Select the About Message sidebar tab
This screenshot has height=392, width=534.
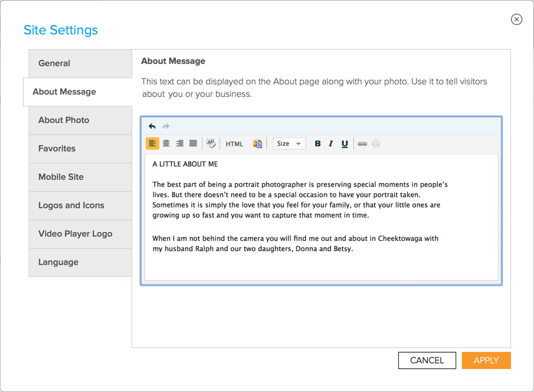[78, 92]
